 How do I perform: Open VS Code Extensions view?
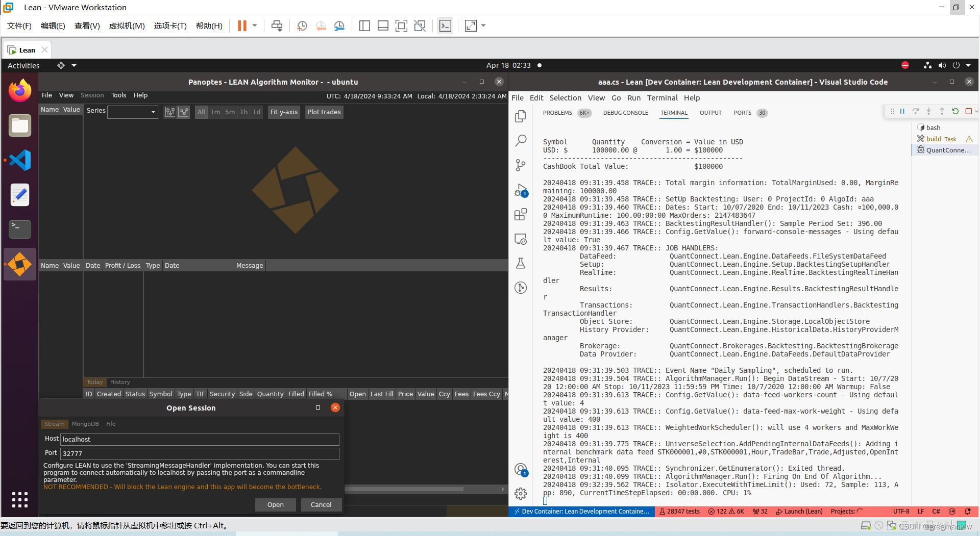pos(521,214)
